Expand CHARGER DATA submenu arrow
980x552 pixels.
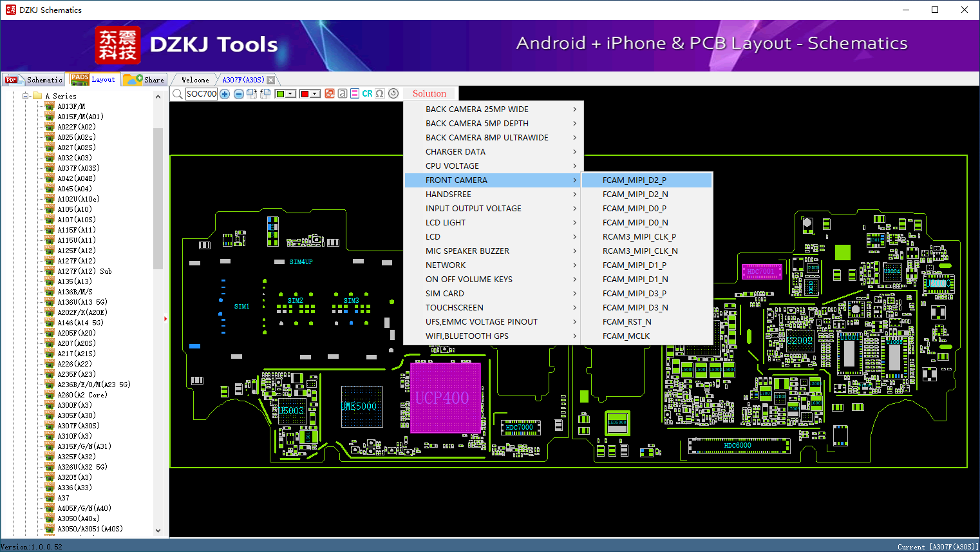coord(574,152)
